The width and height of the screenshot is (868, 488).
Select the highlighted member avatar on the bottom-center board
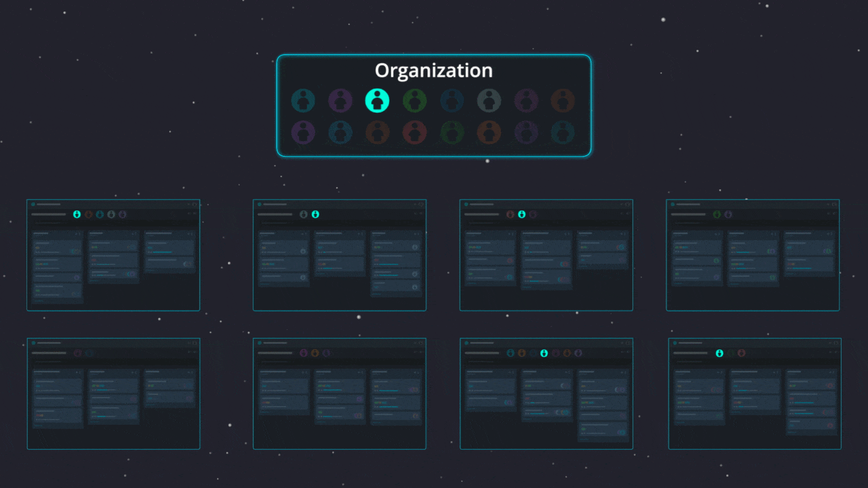(x=544, y=353)
